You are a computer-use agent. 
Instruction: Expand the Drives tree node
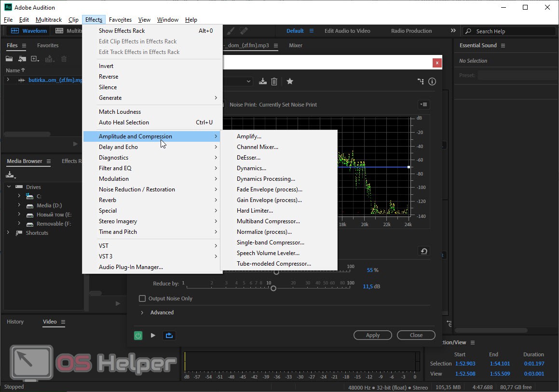pyautogui.click(x=9, y=187)
